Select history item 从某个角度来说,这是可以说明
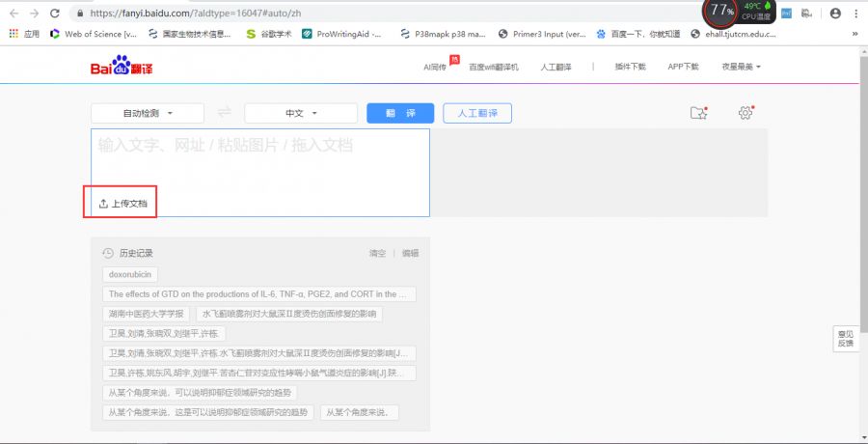 tap(208, 412)
